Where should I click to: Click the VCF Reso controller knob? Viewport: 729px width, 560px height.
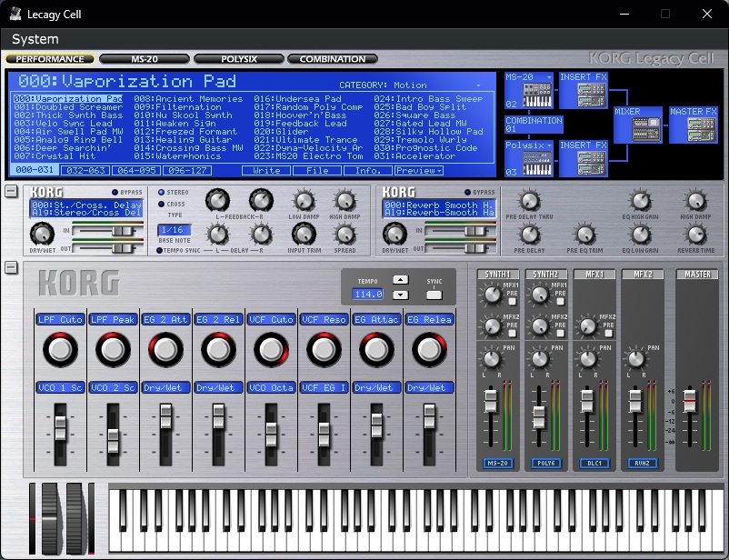coord(325,349)
